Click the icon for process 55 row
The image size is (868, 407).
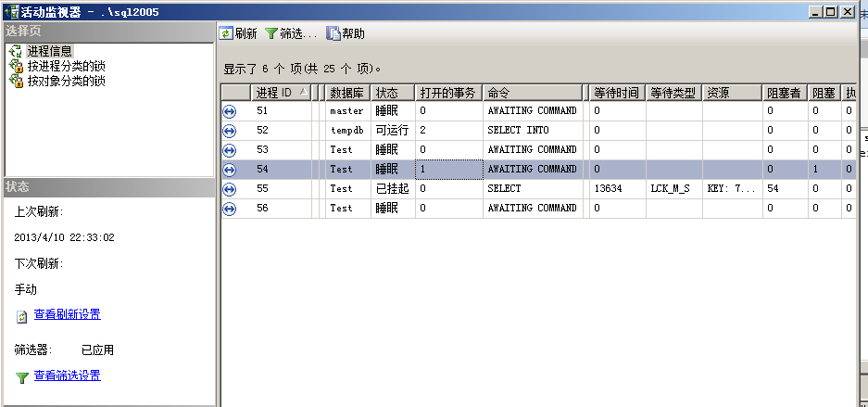(229, 189)
